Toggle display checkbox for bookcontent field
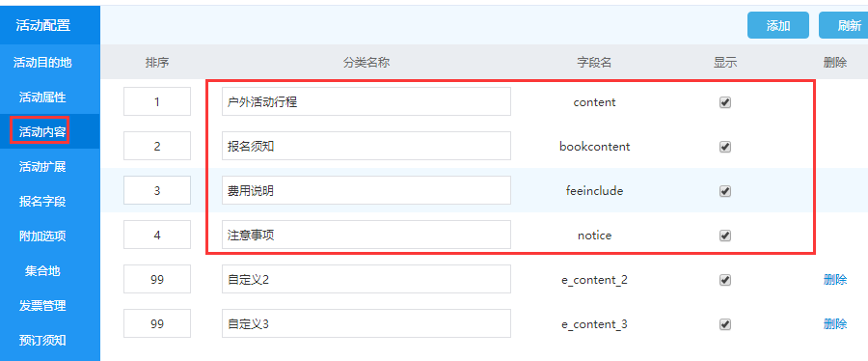 pos(724,147)
